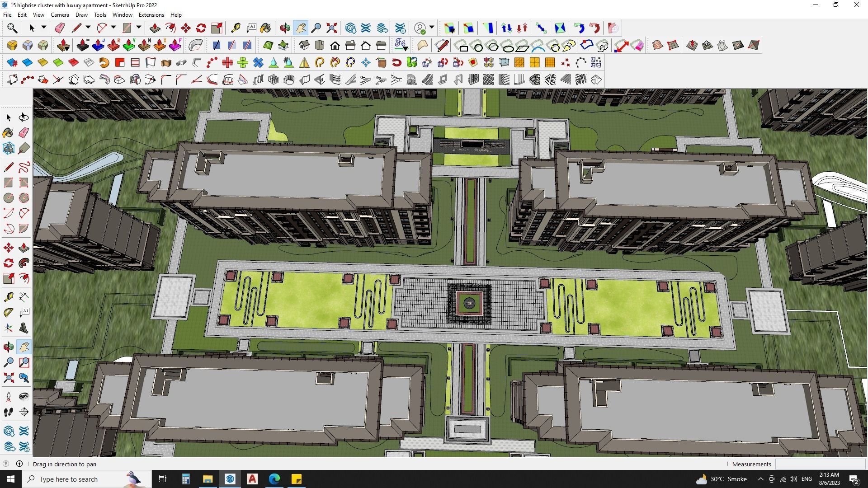This screenshot has height=488, width=868.
Task: Select the Rotate tool in top toolbar
Action: pyautogui.click(x=201, y=28)
